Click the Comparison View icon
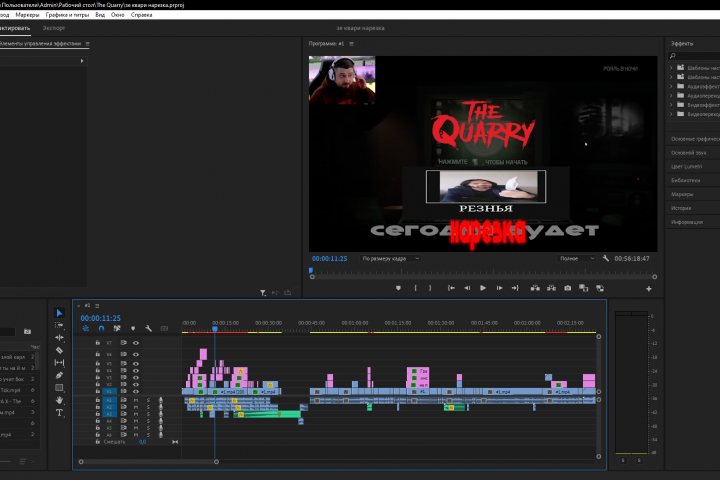The height and width of the screenshot is (480, 720). coord(584,288)
